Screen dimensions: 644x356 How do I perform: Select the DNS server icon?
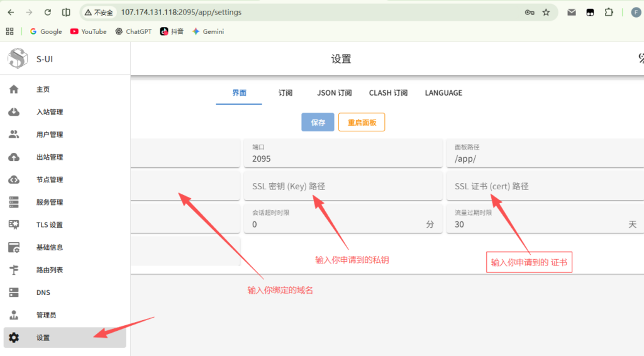14,292
